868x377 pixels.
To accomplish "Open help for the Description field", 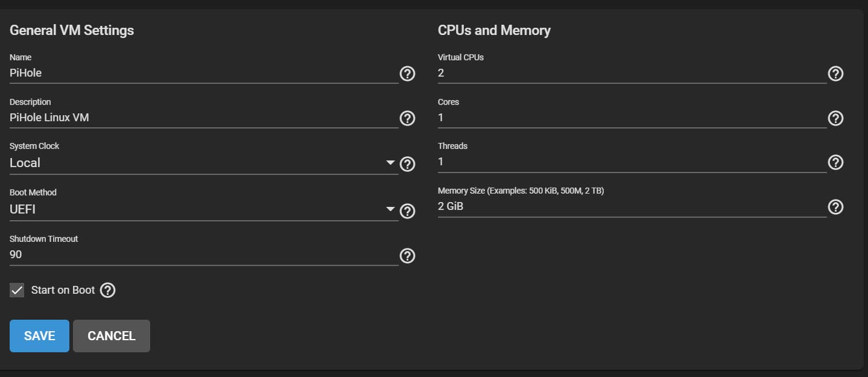I will pyautogui.click(x=408, y=118).
